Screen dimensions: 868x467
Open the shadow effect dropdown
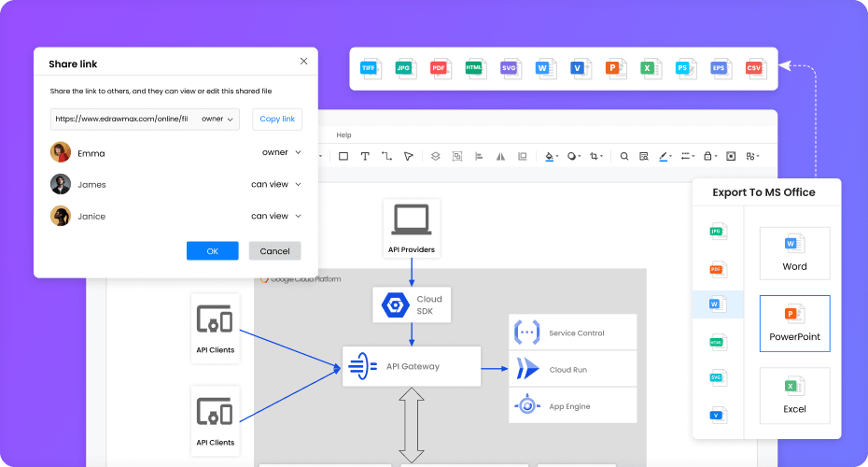pos(574,156)
